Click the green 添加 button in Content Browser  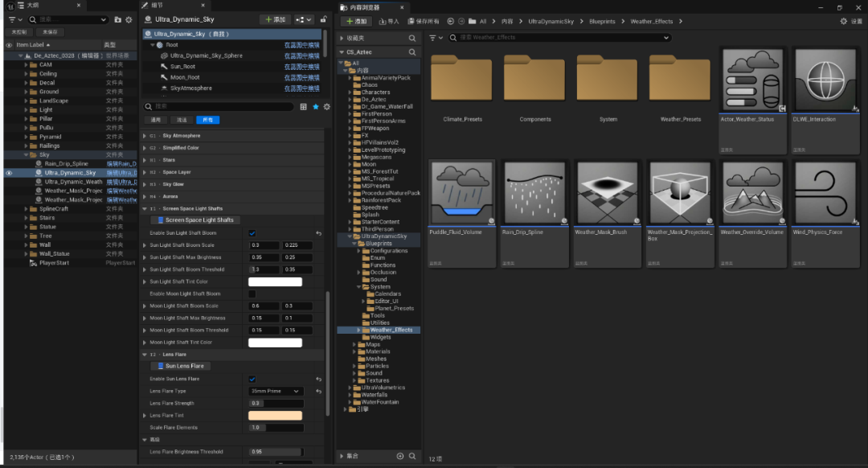click(x=356, y=21)
